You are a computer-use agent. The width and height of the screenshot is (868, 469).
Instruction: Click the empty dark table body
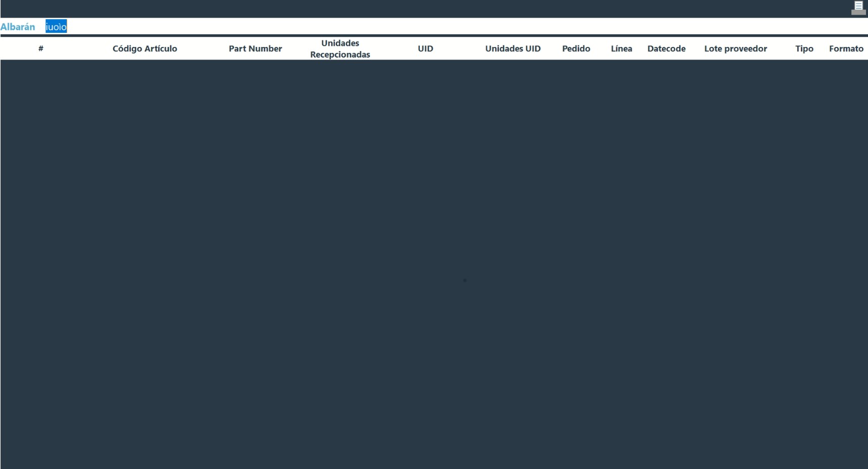(303, 202)
